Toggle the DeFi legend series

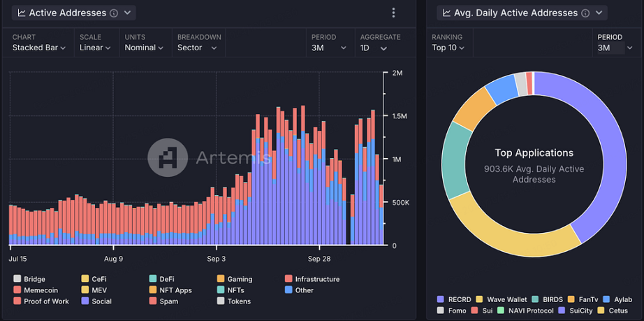[159, 279]
